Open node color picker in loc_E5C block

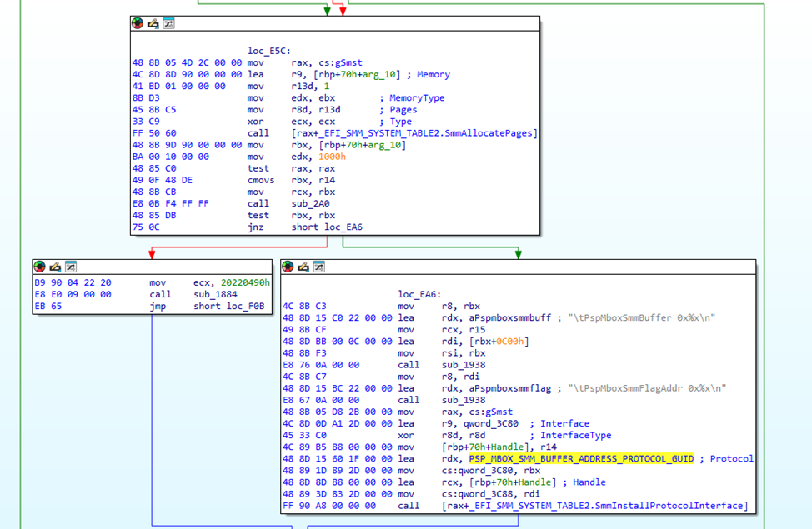(x=138, y=23)
